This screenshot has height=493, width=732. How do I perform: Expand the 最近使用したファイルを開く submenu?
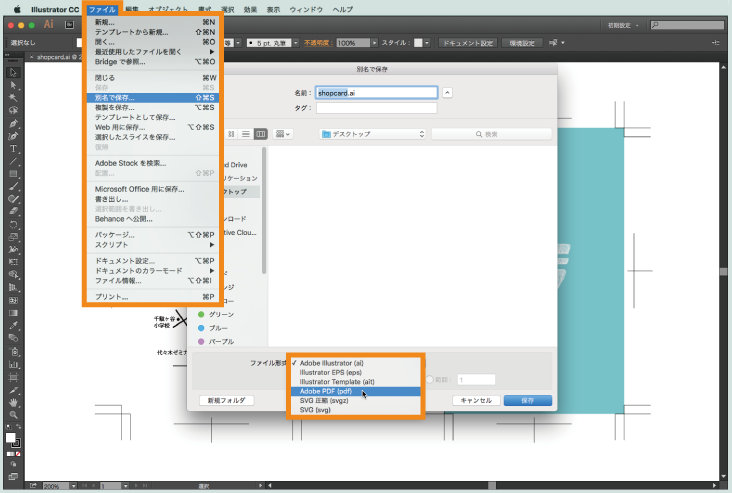pyautogui.click(x=153, y=52)
